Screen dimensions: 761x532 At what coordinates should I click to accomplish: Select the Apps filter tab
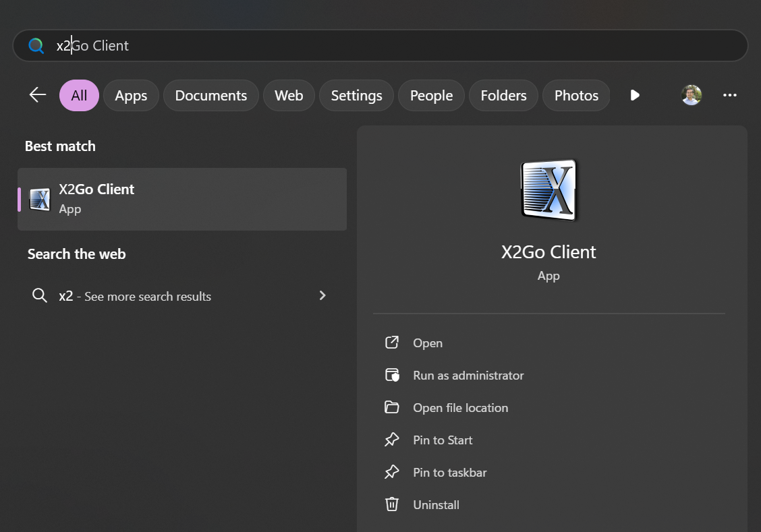131,96
